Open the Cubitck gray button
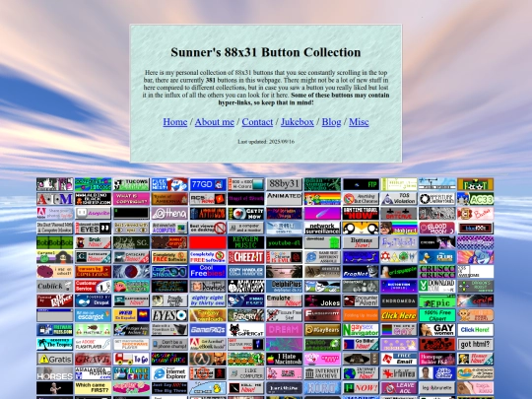The height and width of the screenshot is (399, 532). point(54,286)
